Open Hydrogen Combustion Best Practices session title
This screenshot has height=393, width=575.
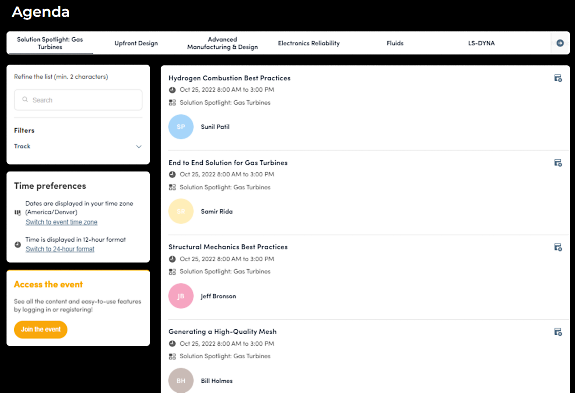point(229,78)
